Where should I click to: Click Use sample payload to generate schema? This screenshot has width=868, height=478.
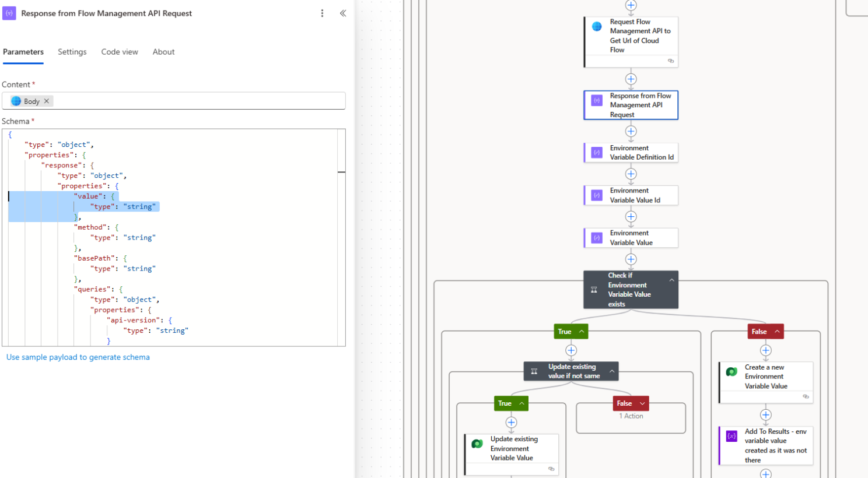pyautogui.click(x=78, y=357)
